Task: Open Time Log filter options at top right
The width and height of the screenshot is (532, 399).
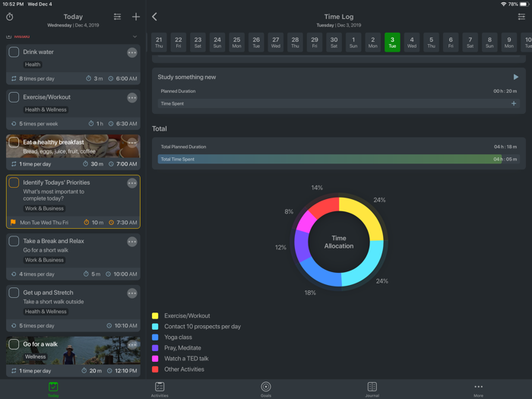Action: [521, 17]
